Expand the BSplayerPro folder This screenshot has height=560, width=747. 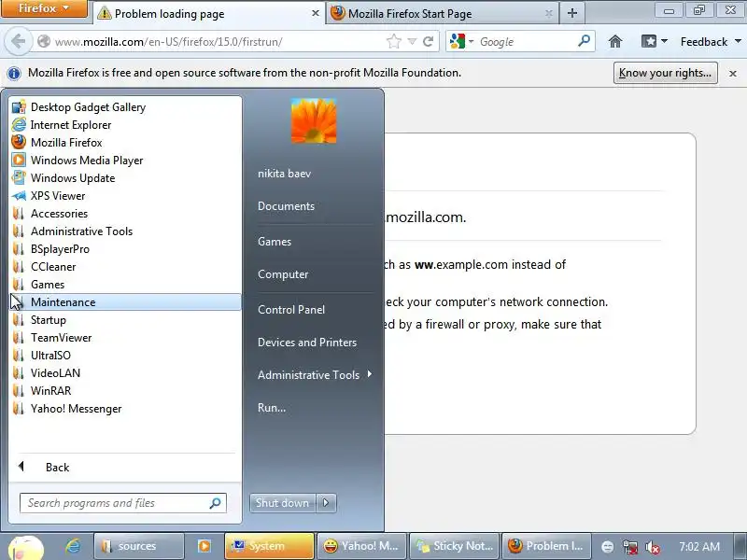tap(125, 249)
